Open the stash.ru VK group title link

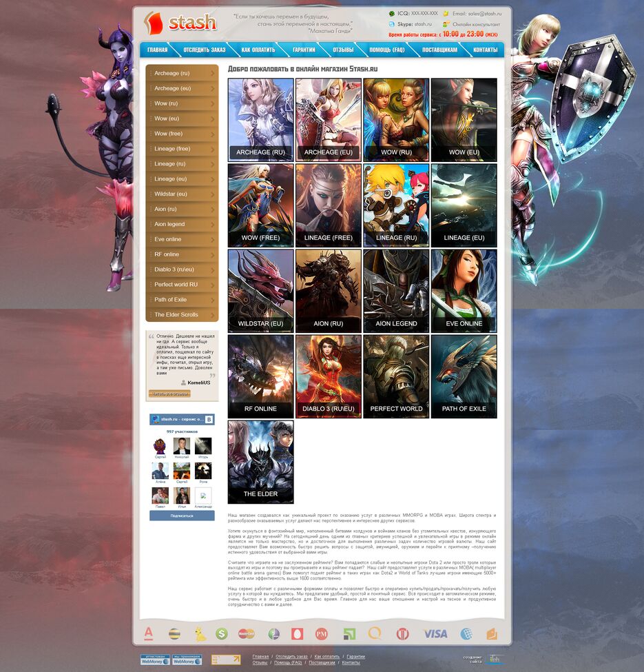point(182,419)
